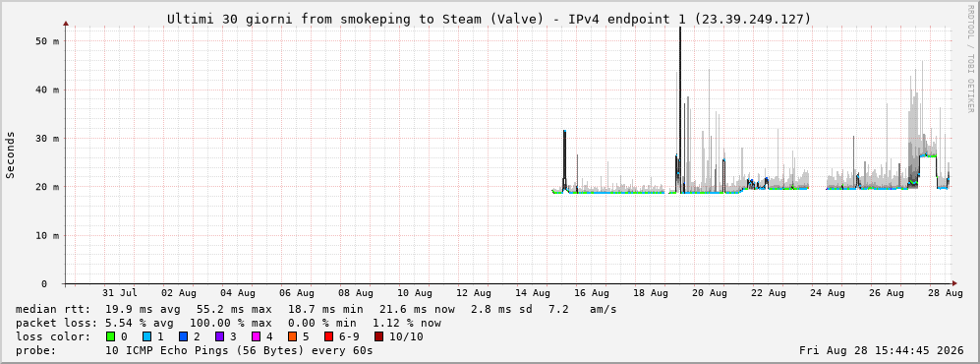Viewport: 980px width, 364px height.
Task: Click the '55.2 ms max' median rtt value
Action: [x=234, y=310]
